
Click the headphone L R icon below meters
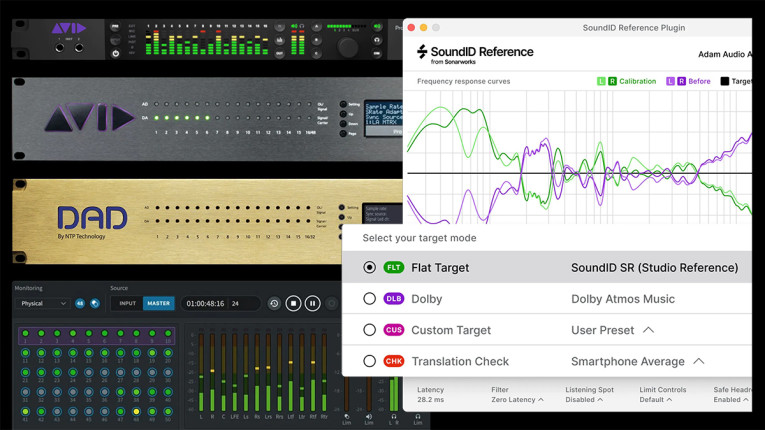coord(393,419)
